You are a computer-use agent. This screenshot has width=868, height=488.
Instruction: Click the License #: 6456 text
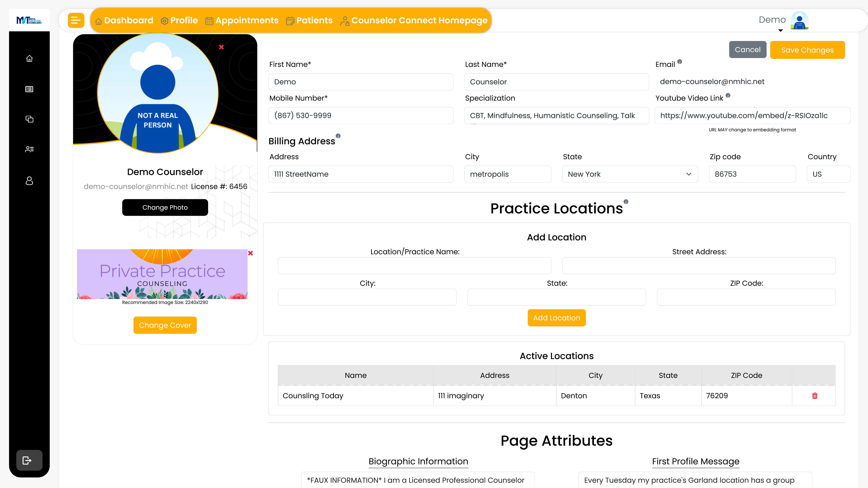coord(219,186)
